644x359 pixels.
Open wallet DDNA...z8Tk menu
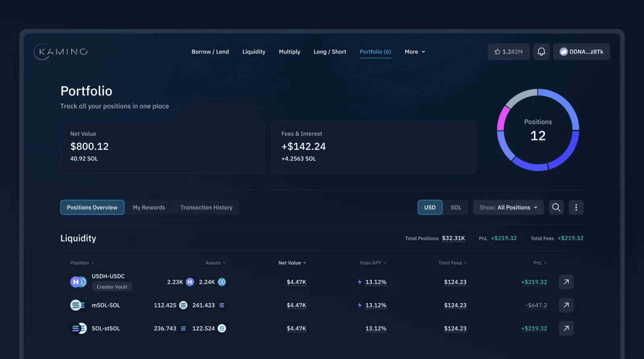(581, 52)
